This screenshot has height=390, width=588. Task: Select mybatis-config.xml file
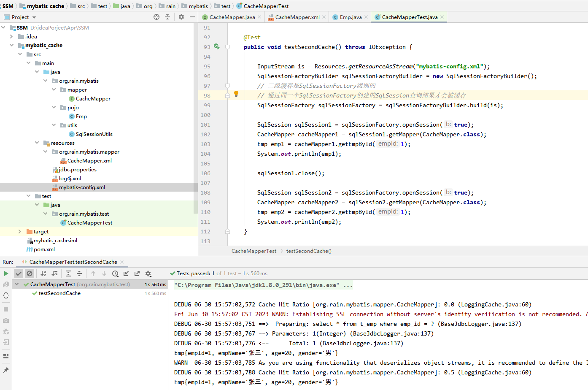78,187
